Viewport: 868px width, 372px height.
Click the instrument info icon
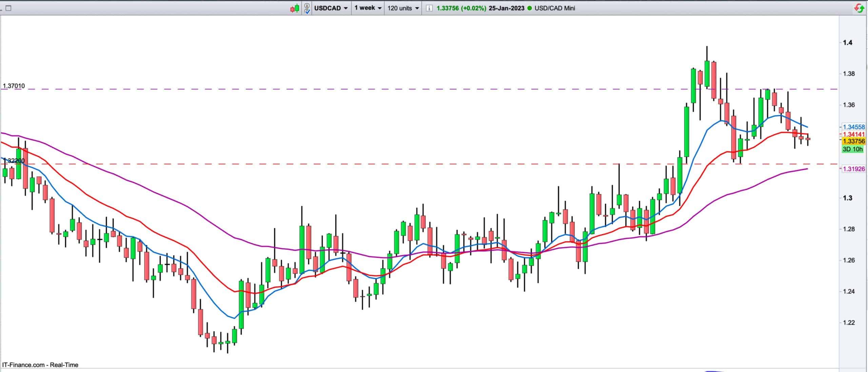(x=429, y=8)
